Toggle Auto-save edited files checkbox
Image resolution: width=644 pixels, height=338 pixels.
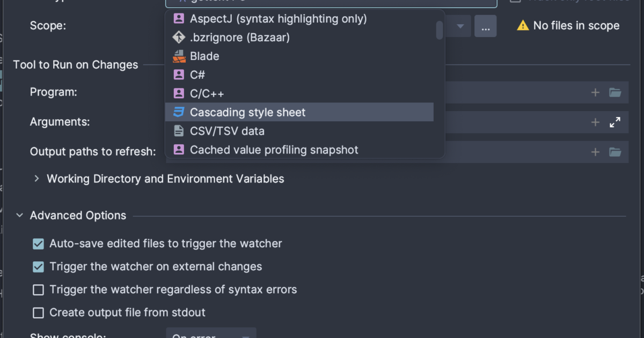pos(38,244)
